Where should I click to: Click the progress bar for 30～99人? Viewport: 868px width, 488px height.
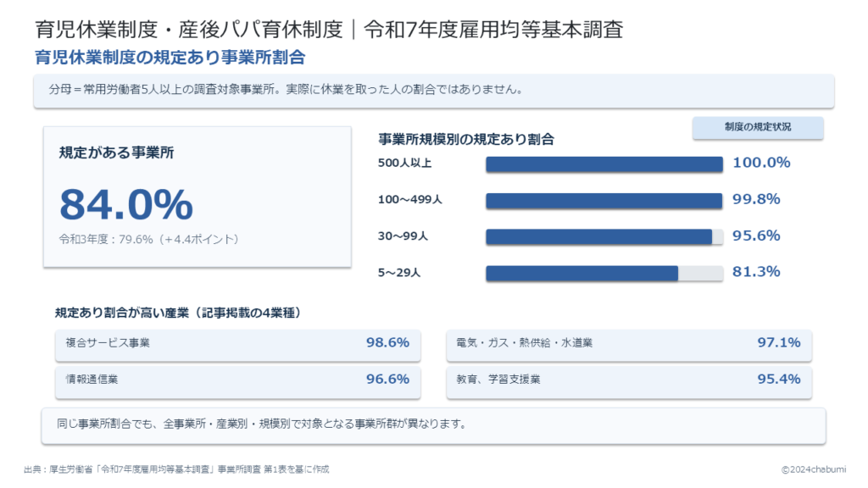(604, 237)
